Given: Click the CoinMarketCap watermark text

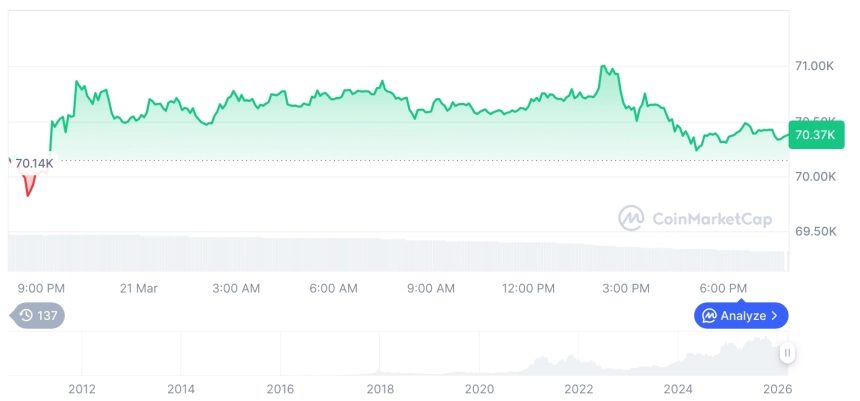Looking at the screenshot, I should coord(711,219).
